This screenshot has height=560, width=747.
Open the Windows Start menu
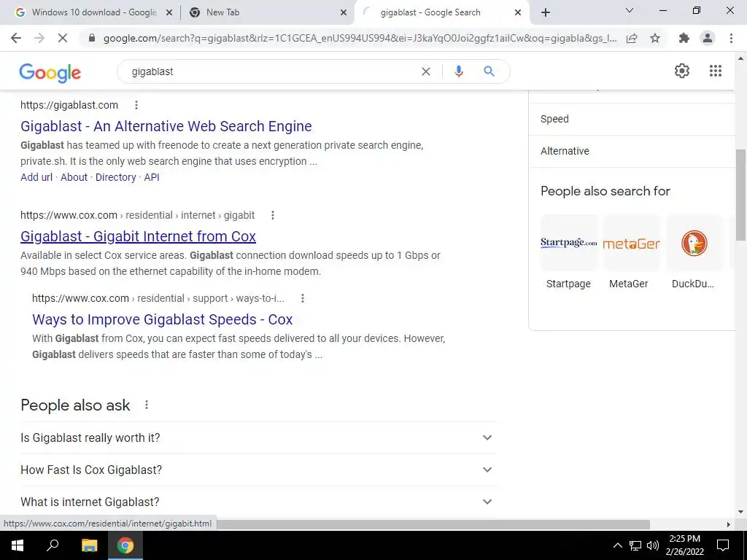point(18,545)
